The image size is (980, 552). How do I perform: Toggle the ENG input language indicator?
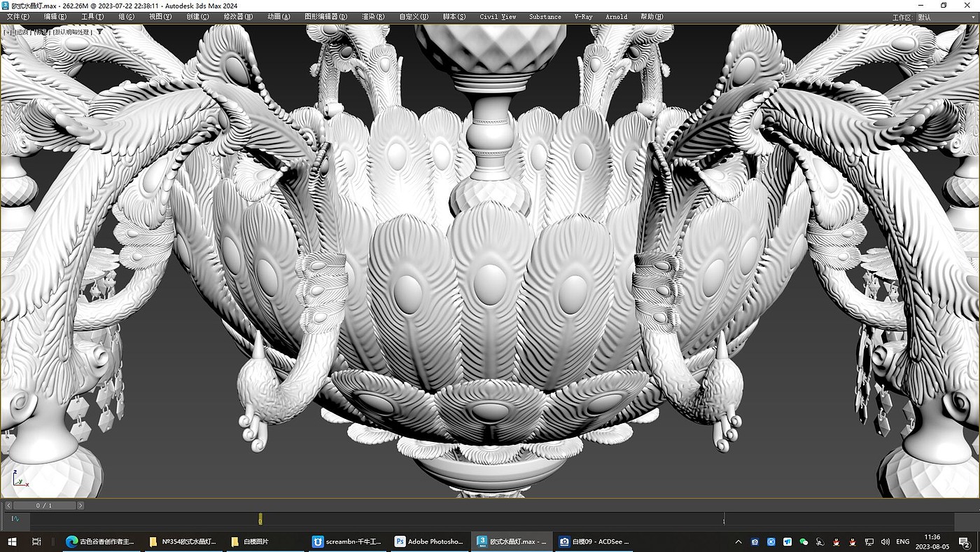[903, 541]
